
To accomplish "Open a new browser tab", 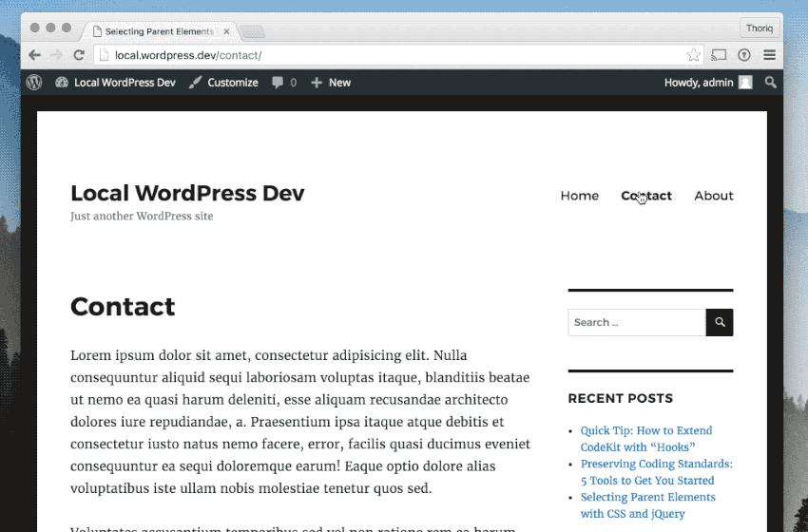I will pyautogui.click(x=253, y=32).
